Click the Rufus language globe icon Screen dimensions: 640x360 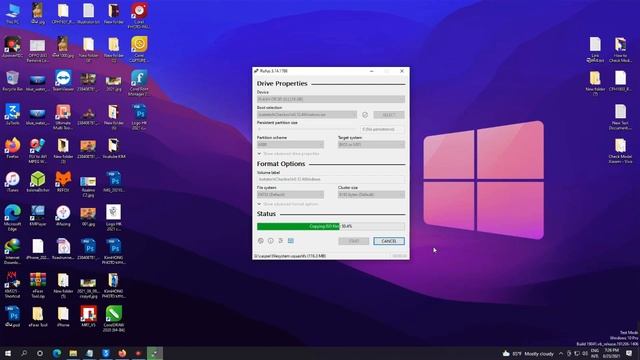click(261, 241)
